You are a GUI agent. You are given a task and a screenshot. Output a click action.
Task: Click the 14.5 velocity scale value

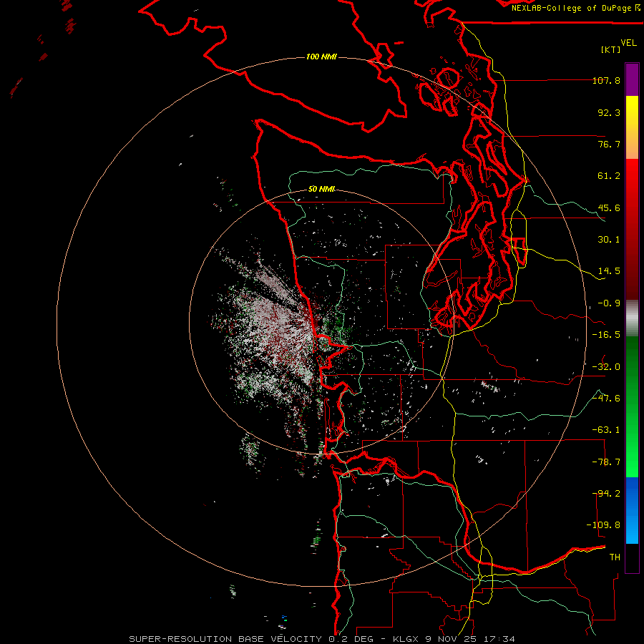pyautogui.click(x=609, y=271)
